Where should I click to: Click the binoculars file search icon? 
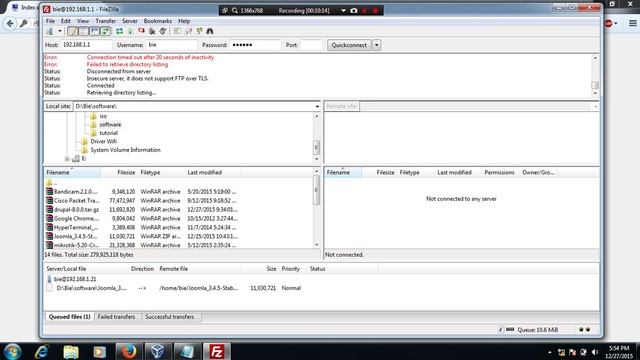click(210, 31)
